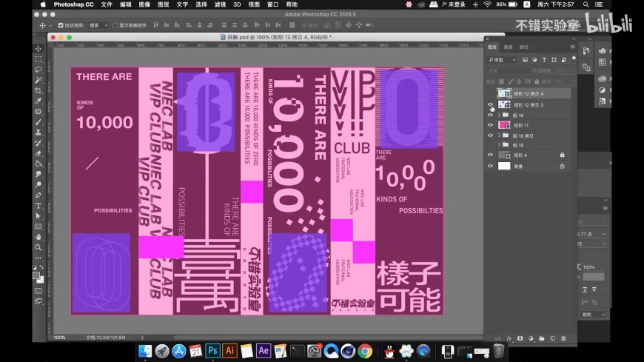Toggle Quick Mask mode icon
644x362 pixels.
pos(38,291)
